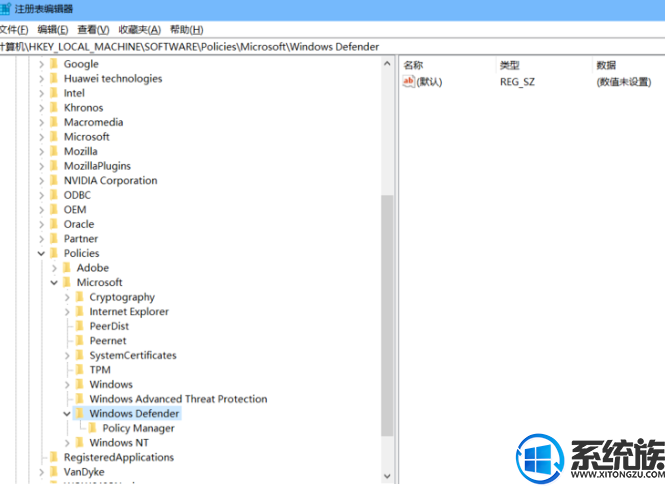Click the Windows Defender folder icon
The height and width of the screenshot is (487, 665).
click(x=80, y=414)
